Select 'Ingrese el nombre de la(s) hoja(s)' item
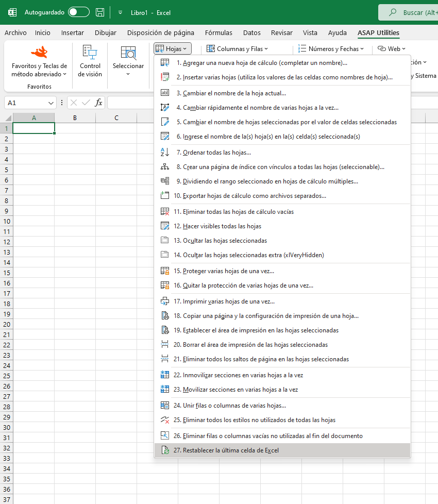Screen dimensions: 438x504 coord(282,136)
